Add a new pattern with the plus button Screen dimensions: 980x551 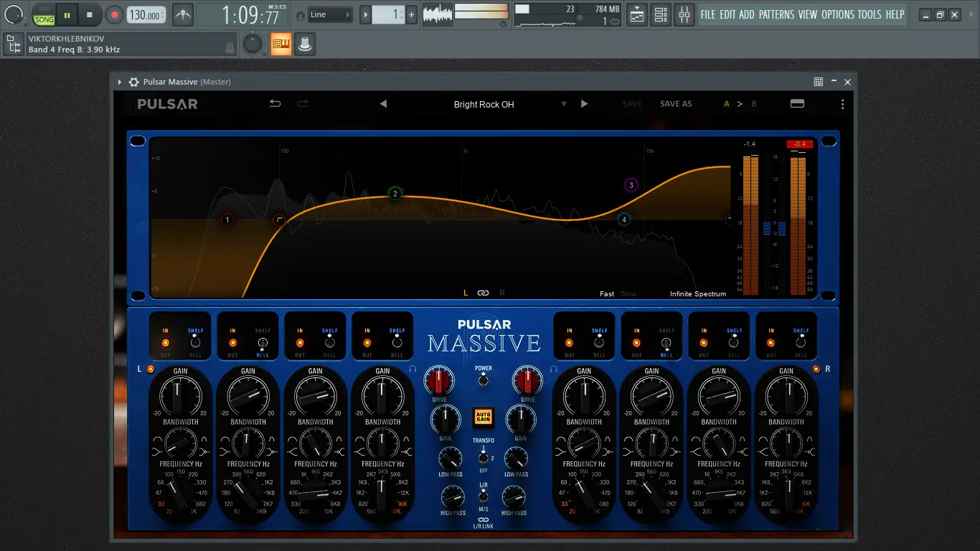(x=412, y=14)
